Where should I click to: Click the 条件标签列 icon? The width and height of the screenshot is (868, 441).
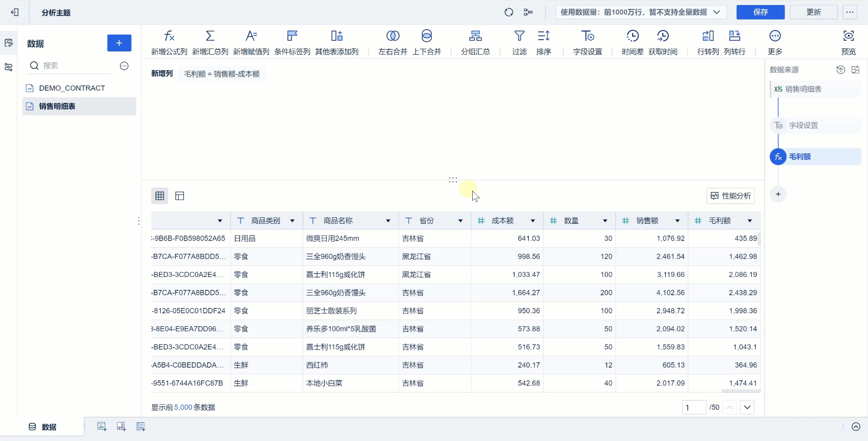(x=291, y=42)
